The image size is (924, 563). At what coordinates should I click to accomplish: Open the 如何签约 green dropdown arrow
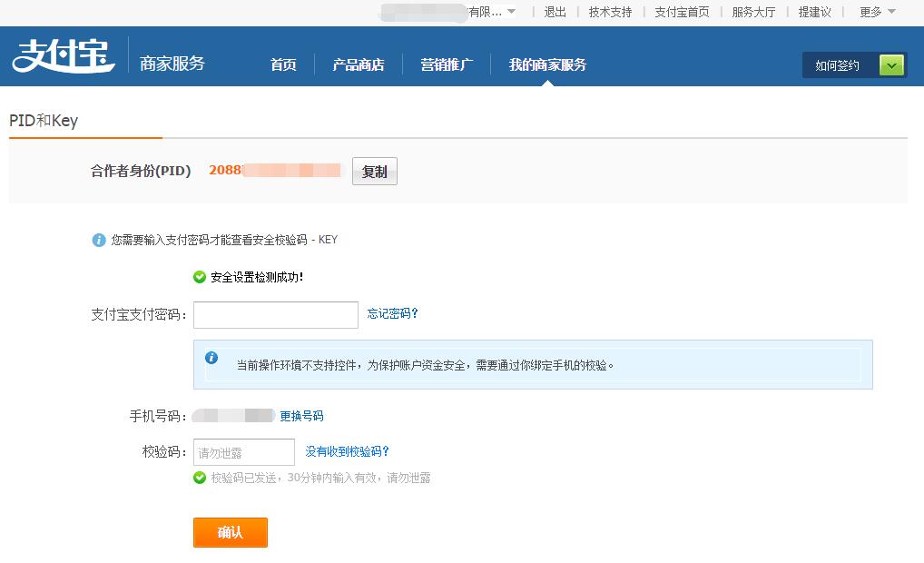(891, 65)
